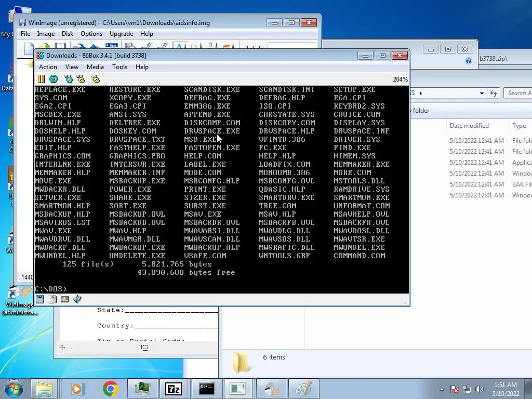Switch to 7-Zip taskbar button
Viewport: 532px width, 399px height.
tap(174, 389)
